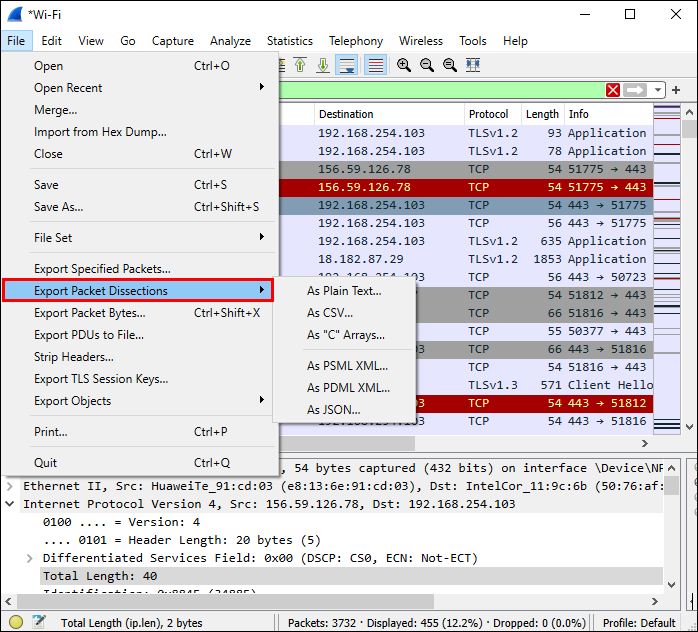The height and width of the screenshot is (632, 698).
Task: Choose As CSV... from export submenu
Action: pos(330,313)
